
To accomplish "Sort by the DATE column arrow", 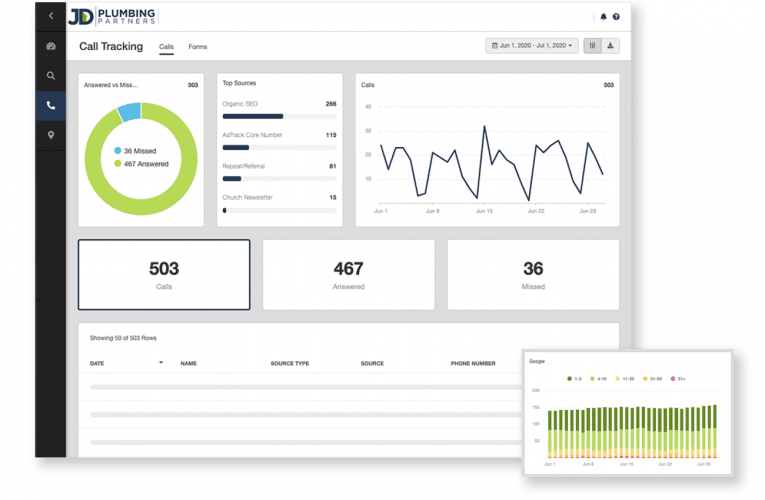I will point(161,363).
